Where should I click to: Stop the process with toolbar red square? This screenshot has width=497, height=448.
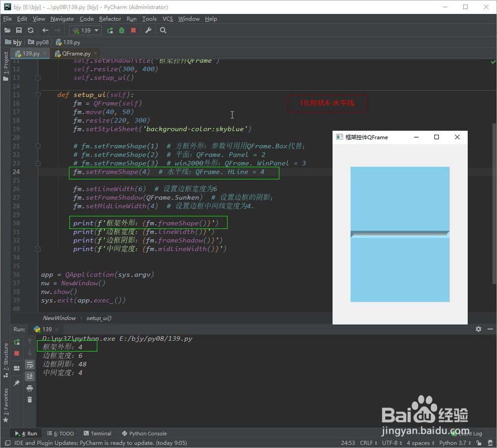[x=133, y=30]
